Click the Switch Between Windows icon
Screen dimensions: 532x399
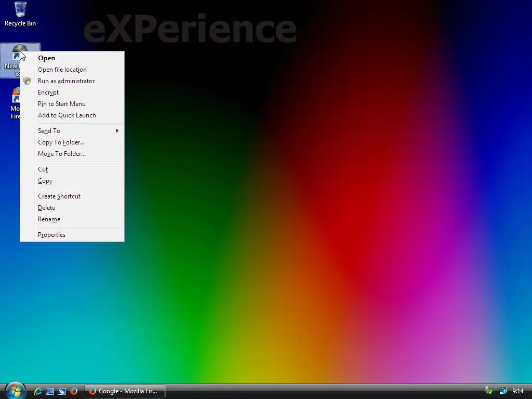62,391
